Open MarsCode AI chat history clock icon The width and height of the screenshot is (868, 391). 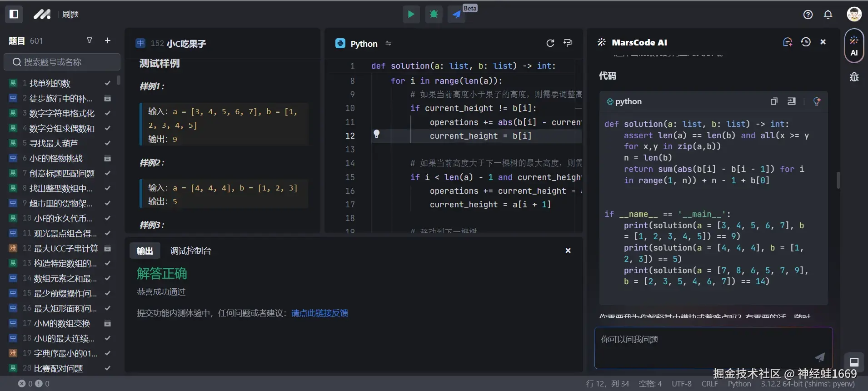[x=805, y=42]
